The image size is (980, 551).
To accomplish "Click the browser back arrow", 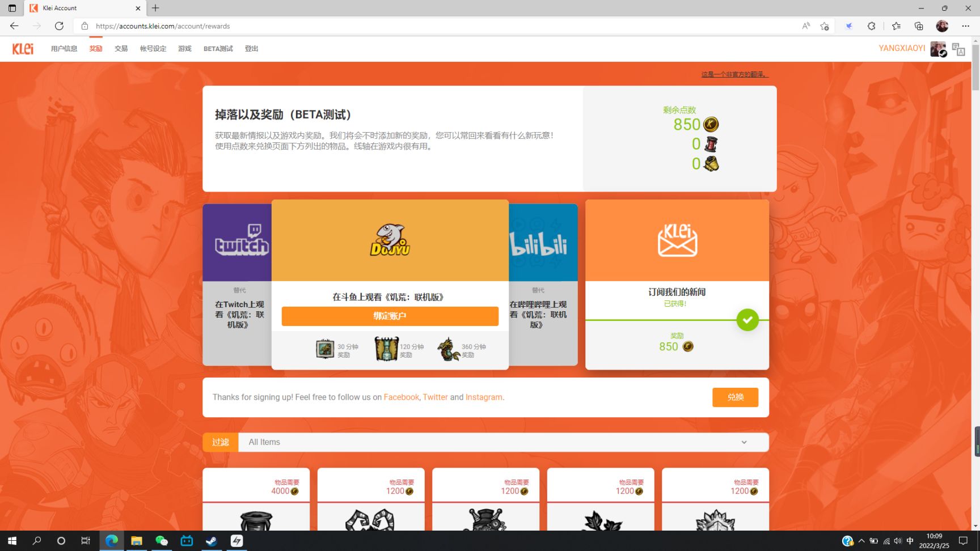I will (14, 26).
